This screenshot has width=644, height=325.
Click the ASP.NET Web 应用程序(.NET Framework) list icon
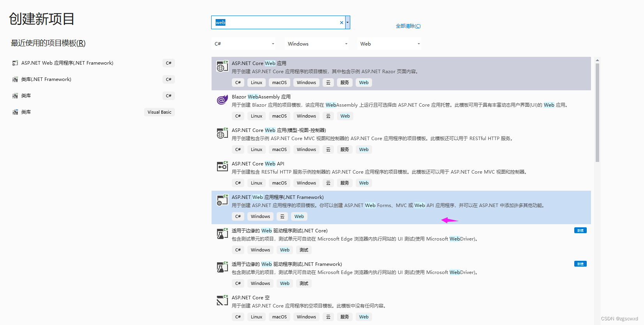click(222, 200)
